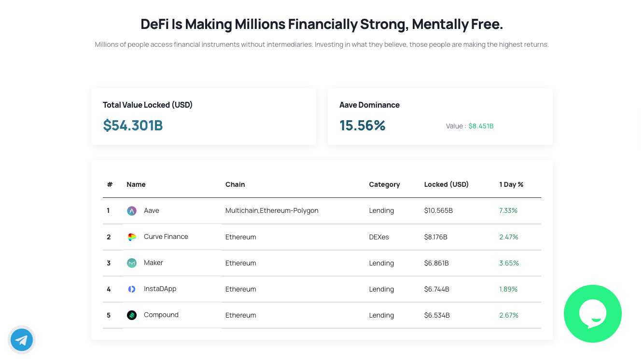Select Compound in the table
This screenshot has height=362, width=644.
161,315
